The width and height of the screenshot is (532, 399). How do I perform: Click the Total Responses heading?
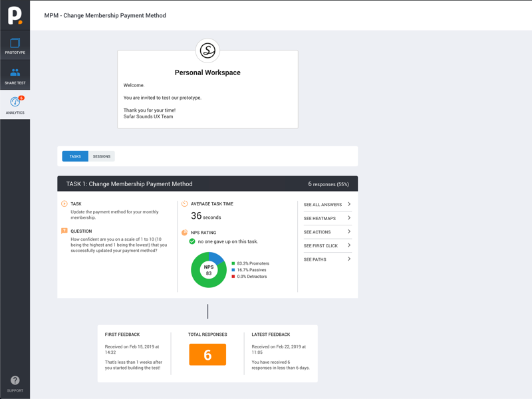(207, 334)
